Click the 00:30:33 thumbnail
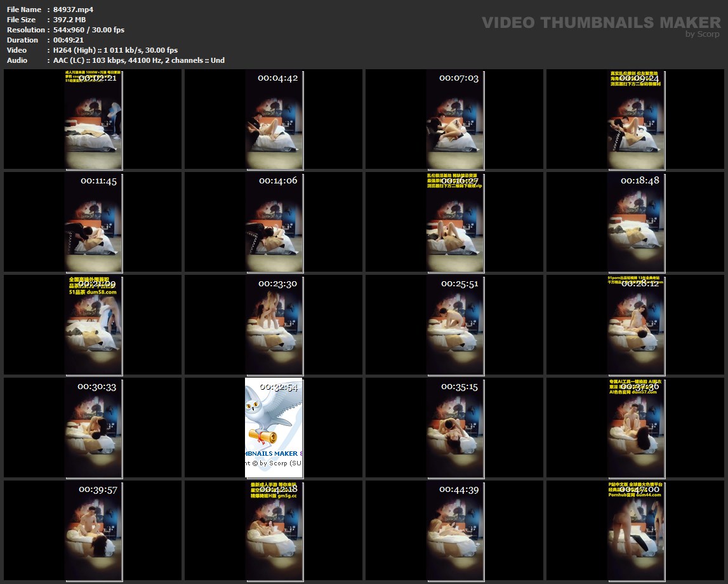The height and width of the screenshot is (584, 728). 93,428
